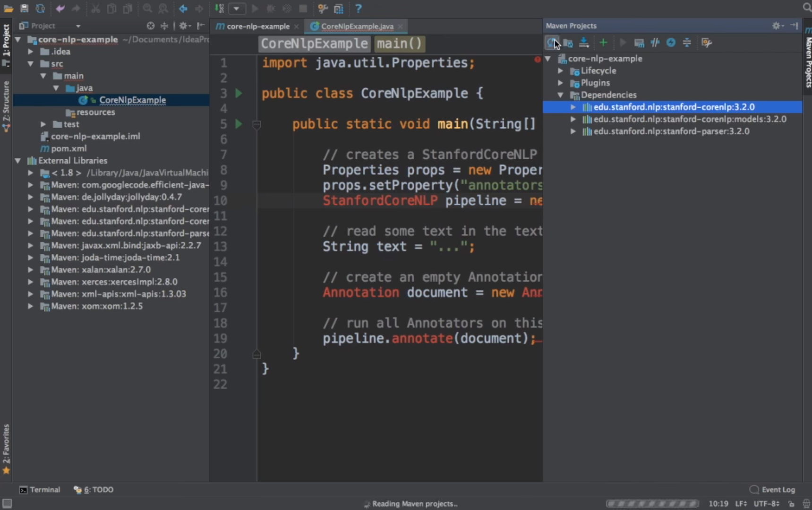Expand Maven Plugins node
The width and height of the screenshot is (812, 510).
(x=561, y=83)
